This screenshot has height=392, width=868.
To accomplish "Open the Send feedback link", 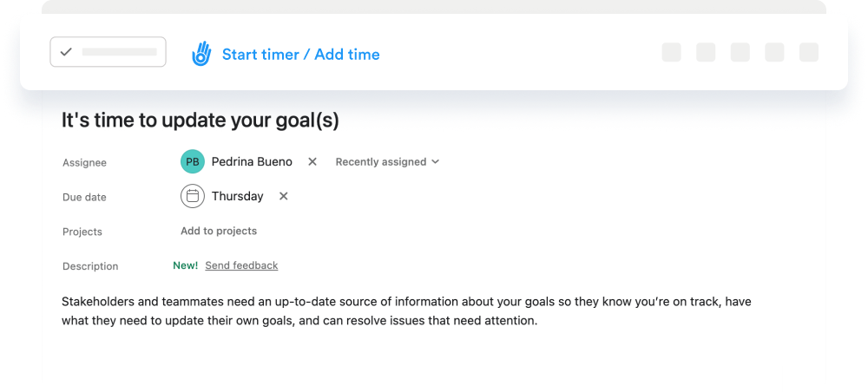I will click(241, 265).
